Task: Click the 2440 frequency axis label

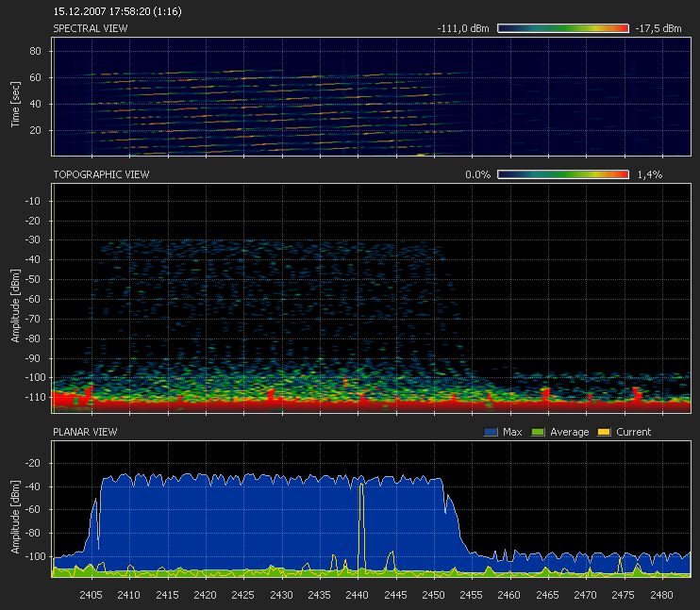Action: pyautogui.click(x=358, y=595)
